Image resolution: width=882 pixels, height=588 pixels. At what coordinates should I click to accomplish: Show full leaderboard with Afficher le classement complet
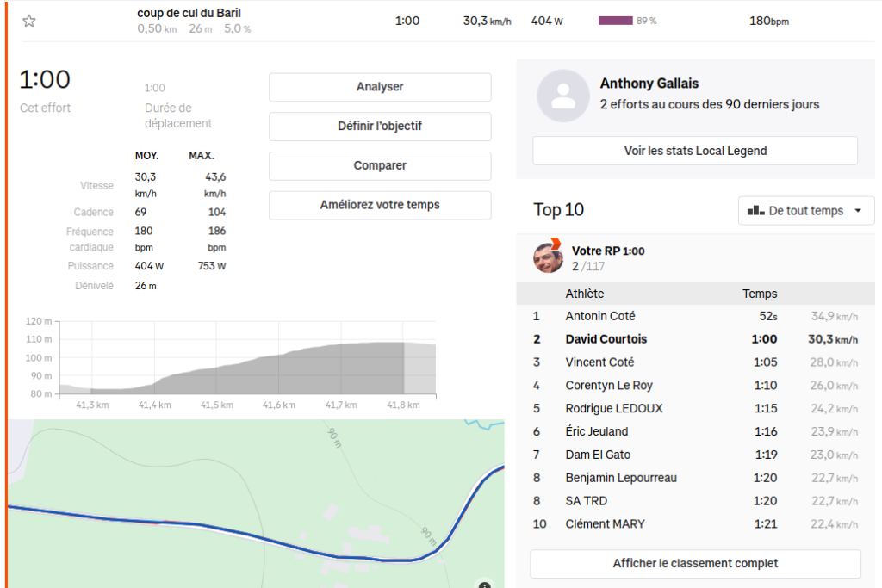click(x=695, y=564)
